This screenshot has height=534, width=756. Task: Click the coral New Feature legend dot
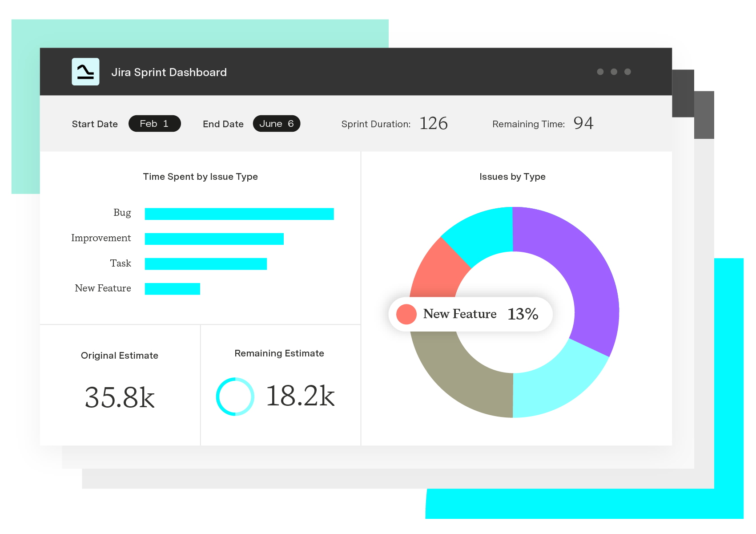pyautogui.click(x=406, y=314)
